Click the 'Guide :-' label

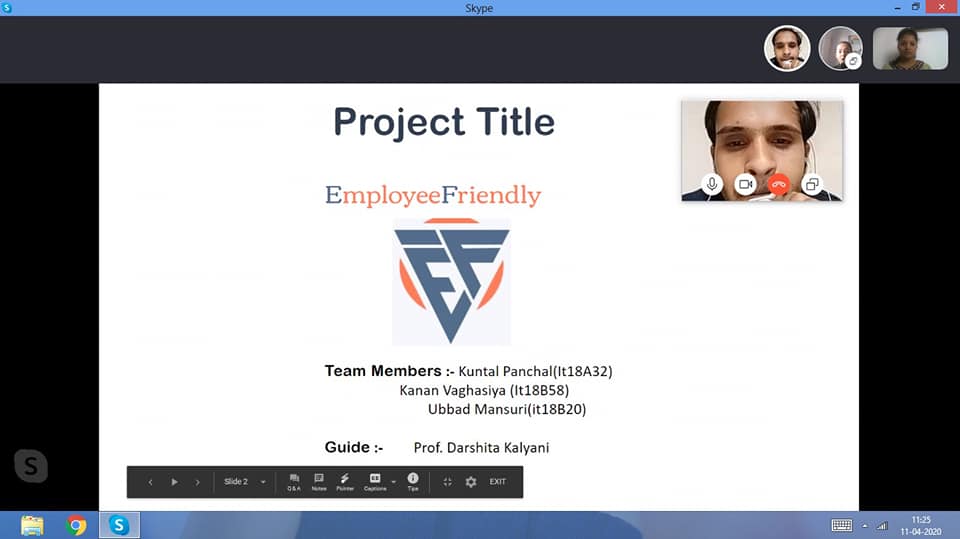point(354,447)
